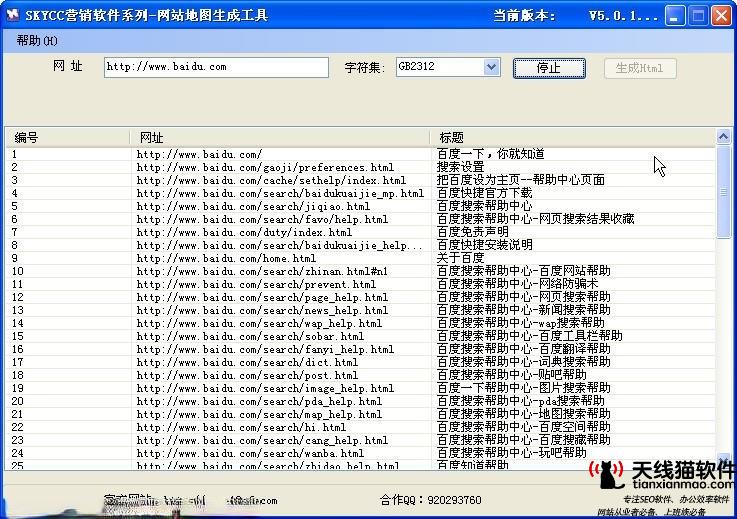Image resolution: width=737 pixels, height=519 pixels.
Task: Click the 编号 column header
Action: click(x=67, y=138)
